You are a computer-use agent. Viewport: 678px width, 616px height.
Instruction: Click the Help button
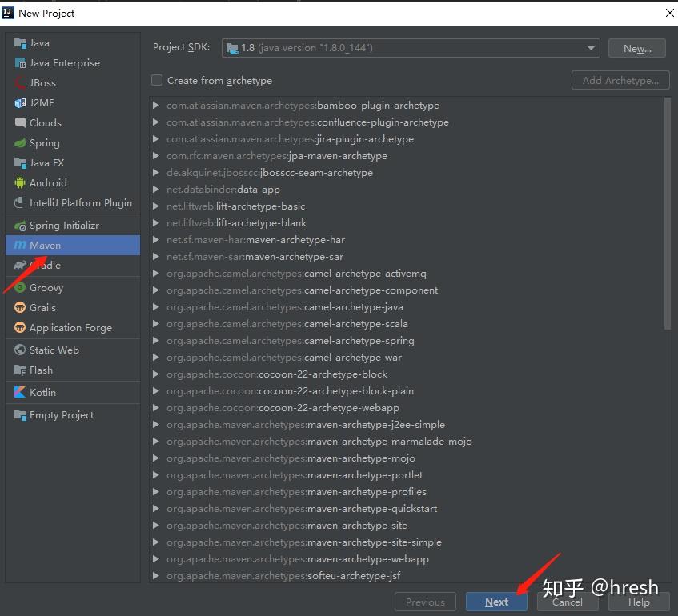click(x=639, y=602)
